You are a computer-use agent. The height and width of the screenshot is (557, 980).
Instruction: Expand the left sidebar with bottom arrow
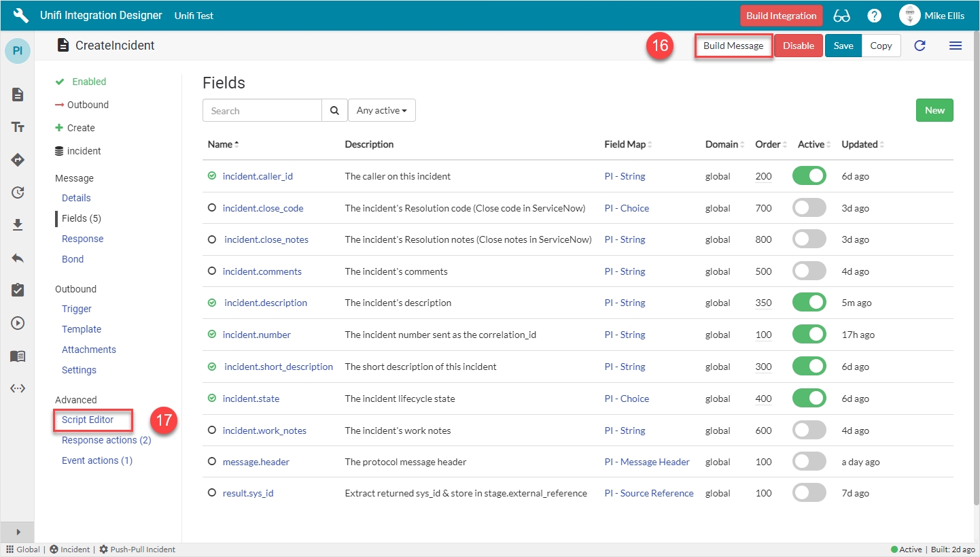pos(18,532)
